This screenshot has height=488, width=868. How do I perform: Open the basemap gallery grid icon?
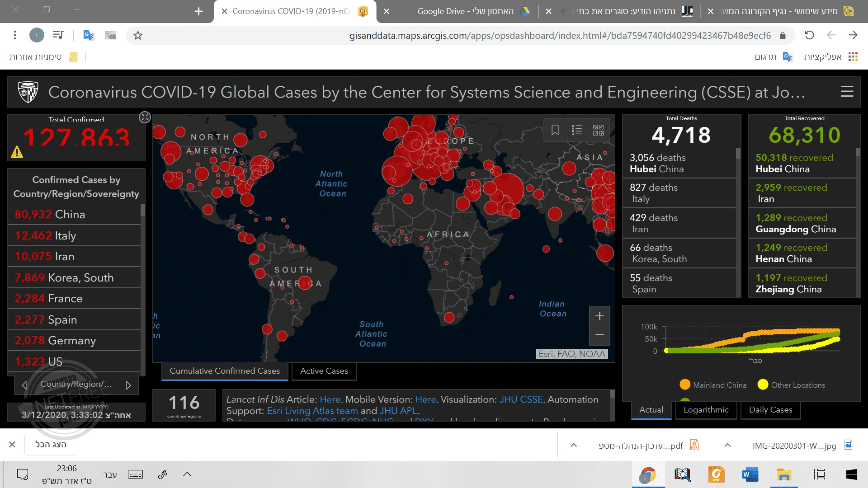[598, 130]
